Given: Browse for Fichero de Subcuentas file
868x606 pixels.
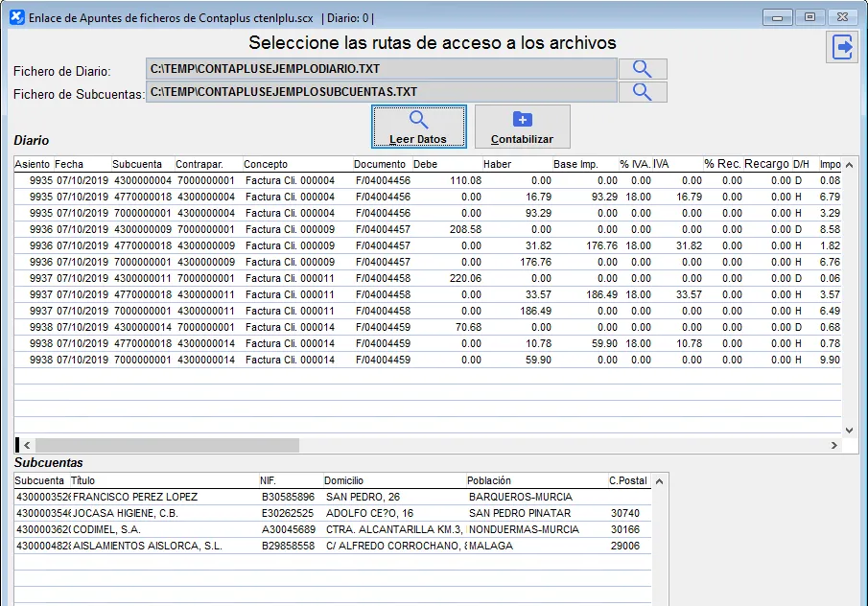Looking at the screenshot, I should [x=642, y=92].
